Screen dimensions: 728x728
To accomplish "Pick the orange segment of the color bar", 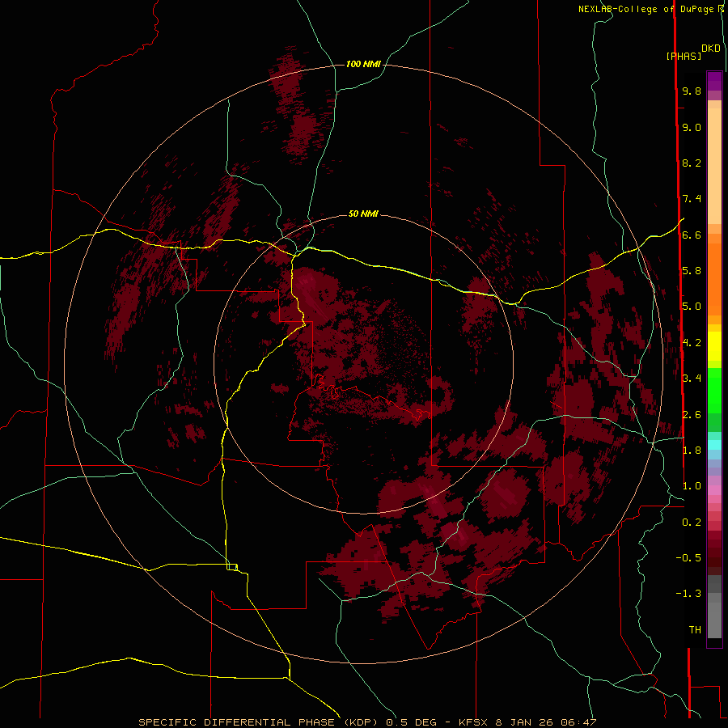I will (x=714, y=280).
